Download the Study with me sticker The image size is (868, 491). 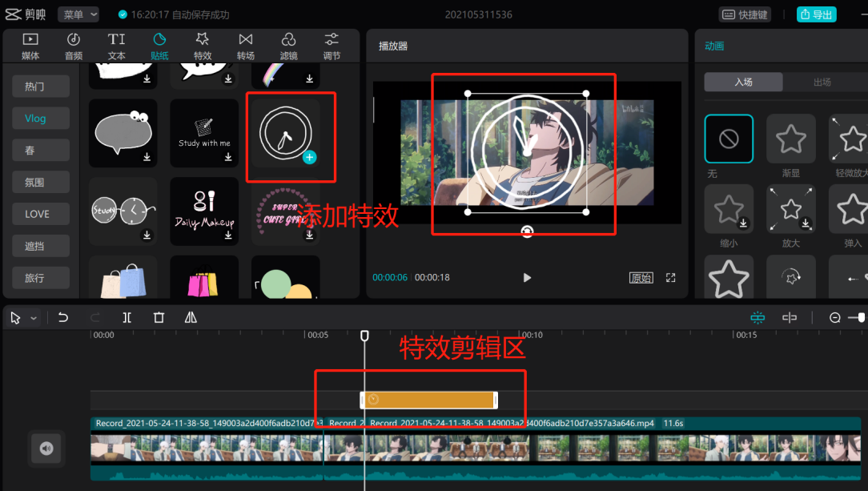228,157
